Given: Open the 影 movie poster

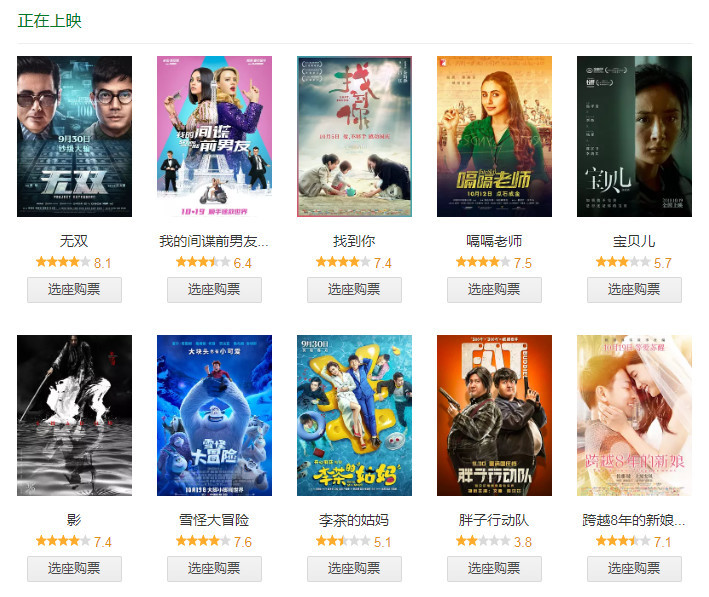Looking at the screenshot, I should [x=74, y=415].
